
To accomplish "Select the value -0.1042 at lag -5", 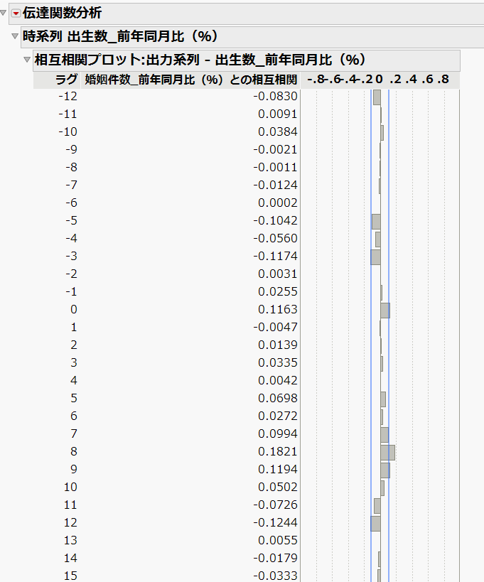I will (275, 220).
